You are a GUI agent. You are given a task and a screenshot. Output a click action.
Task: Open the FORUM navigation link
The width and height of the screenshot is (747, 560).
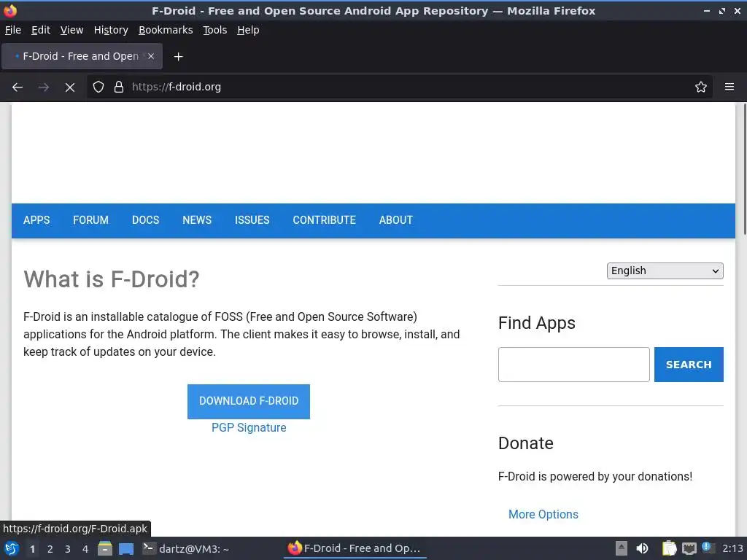[90, 220]
